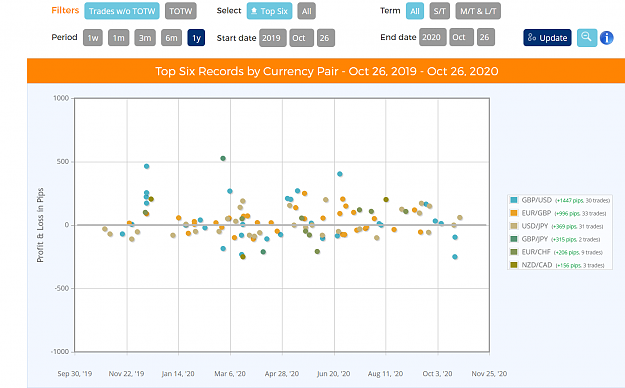Open the start date day 26 dropdown
The height and width of the screenshot is (388, 625).
(326, 38)
